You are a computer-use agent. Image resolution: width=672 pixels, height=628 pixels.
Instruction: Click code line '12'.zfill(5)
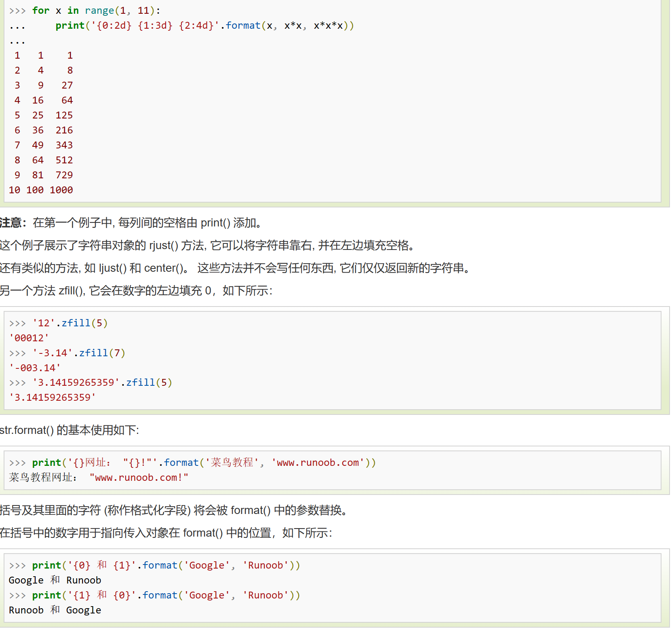click(x=58, y=323)
